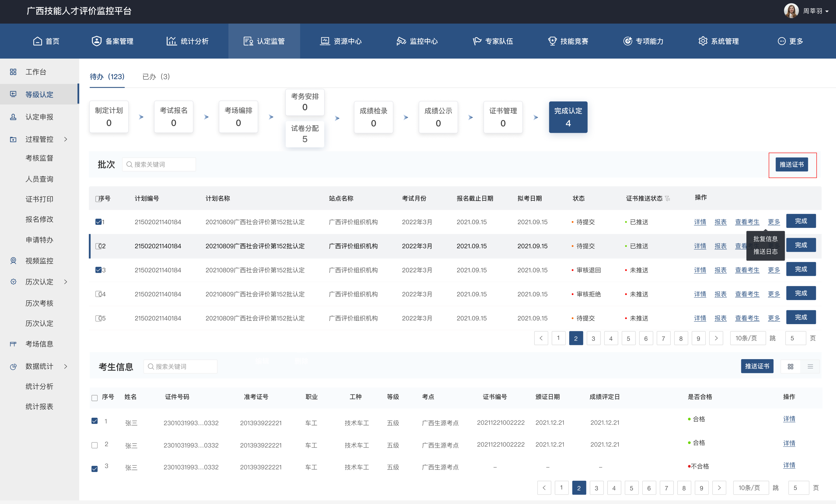Viewport: 836px width, 504px height.
Task: Go to next page in 考生信息 pagination
Action: [719, 488]
